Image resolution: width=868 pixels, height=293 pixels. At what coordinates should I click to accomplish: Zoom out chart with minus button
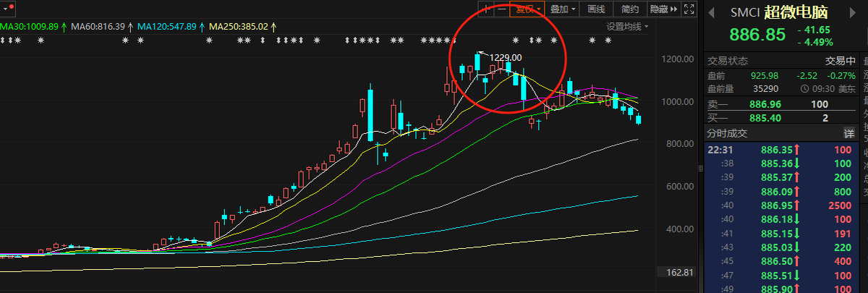pos(503,9)
